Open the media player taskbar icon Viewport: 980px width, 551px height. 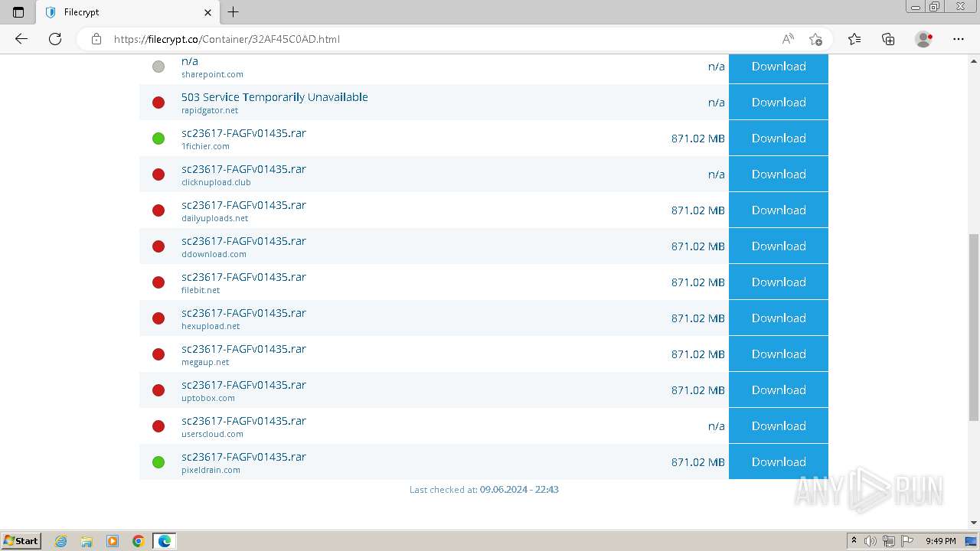(113, 541)
